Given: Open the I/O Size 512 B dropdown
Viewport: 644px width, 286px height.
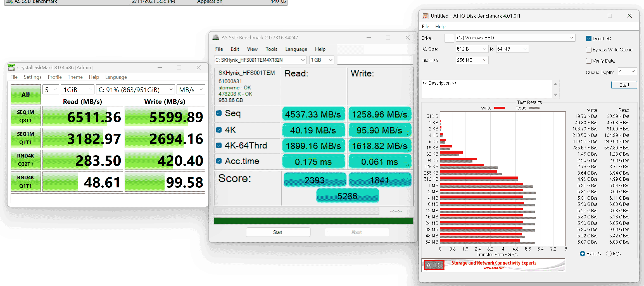Looking at the screenshot, I should click(472, 49).
